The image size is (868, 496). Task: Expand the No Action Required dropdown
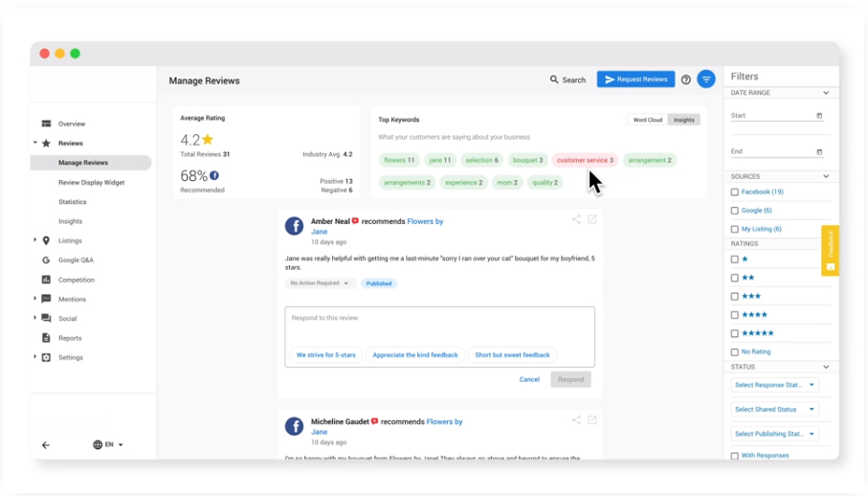(321, 283)
